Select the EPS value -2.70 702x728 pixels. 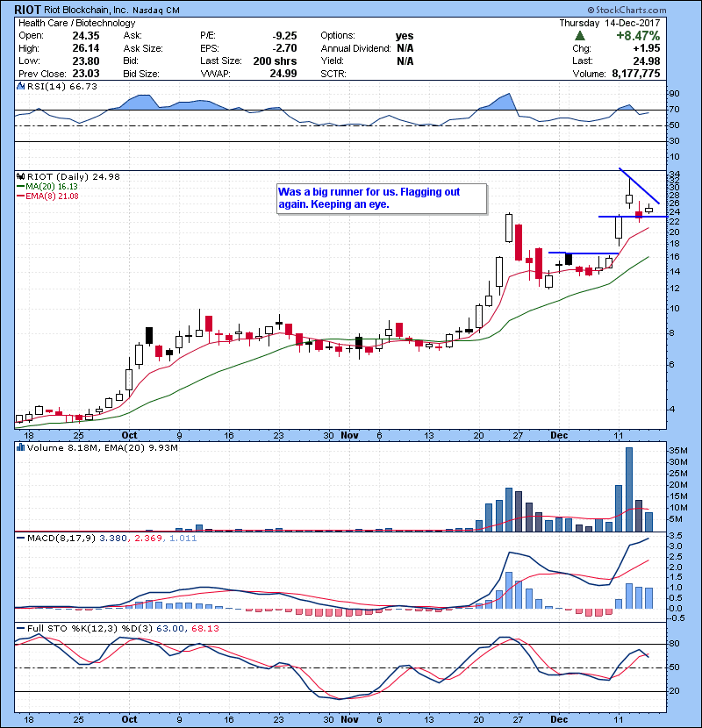pos(284,48)
